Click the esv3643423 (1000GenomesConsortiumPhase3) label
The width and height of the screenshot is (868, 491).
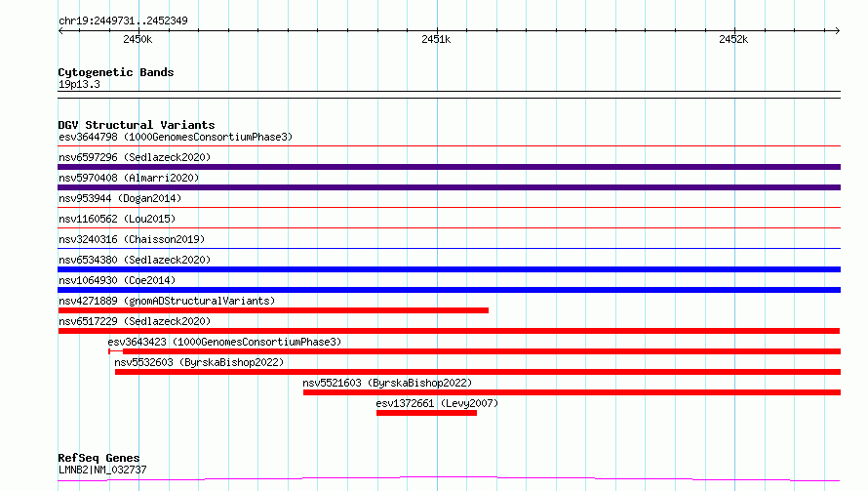click(224, 342)
